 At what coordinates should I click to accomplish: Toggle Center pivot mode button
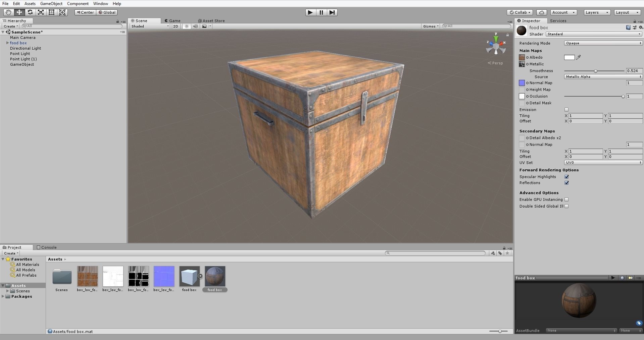(85, 12)
